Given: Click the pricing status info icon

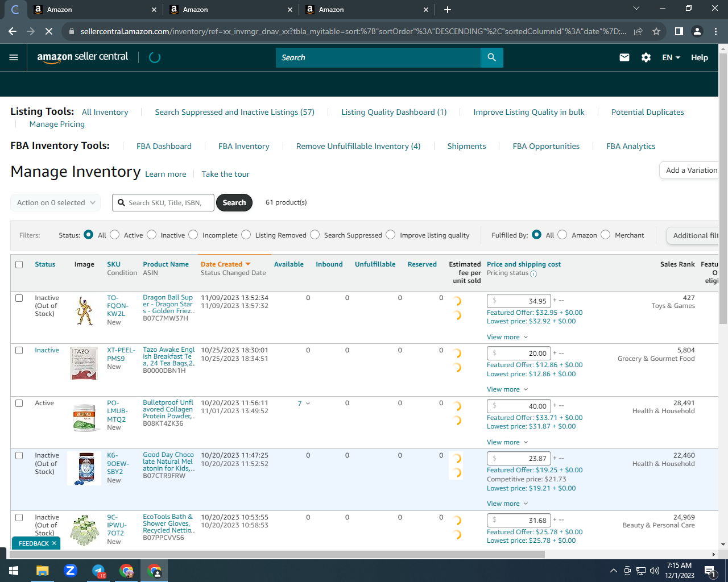Looking at the screenshot, I should (533, 274).
